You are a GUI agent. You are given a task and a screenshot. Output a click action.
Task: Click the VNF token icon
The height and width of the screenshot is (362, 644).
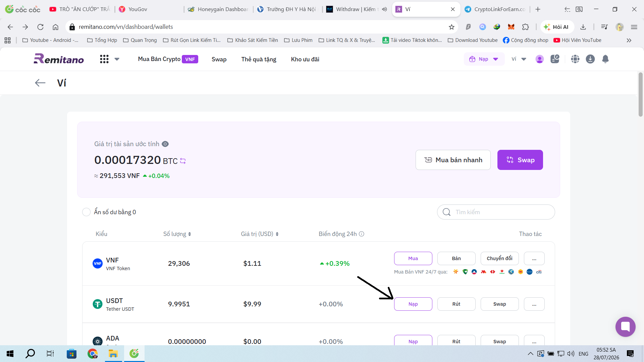(98, 263)
